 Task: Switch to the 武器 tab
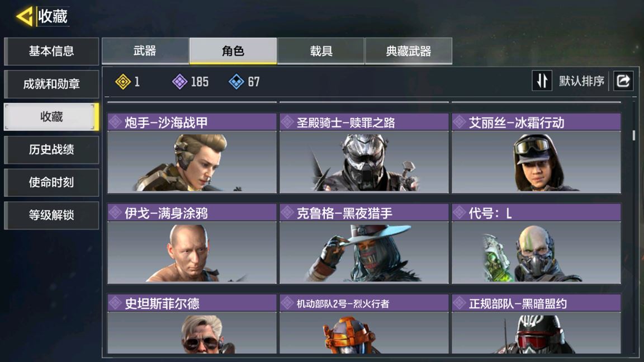145,51
